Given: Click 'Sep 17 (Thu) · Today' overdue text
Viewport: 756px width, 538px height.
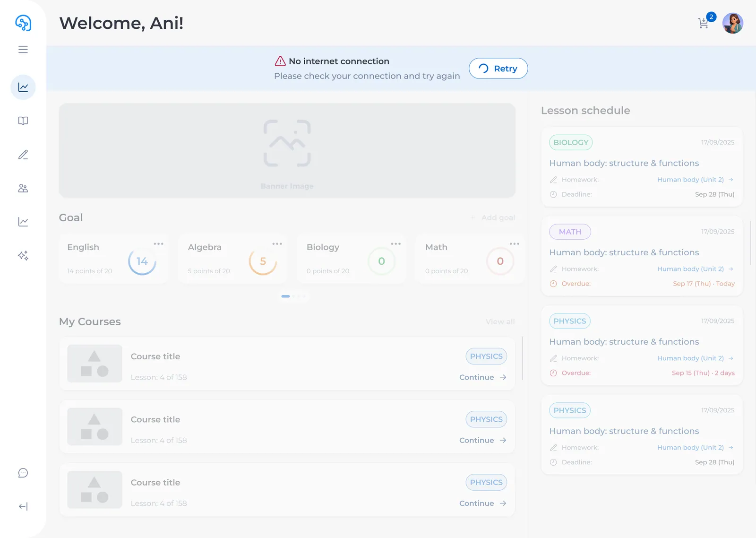Looking at the screenshot, I should pos(704,284).
